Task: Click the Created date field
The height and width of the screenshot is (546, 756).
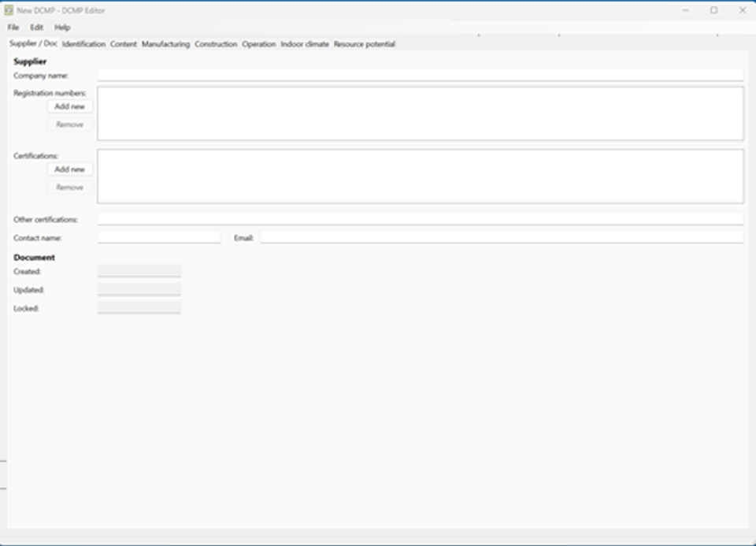Action: pos(139,271)
